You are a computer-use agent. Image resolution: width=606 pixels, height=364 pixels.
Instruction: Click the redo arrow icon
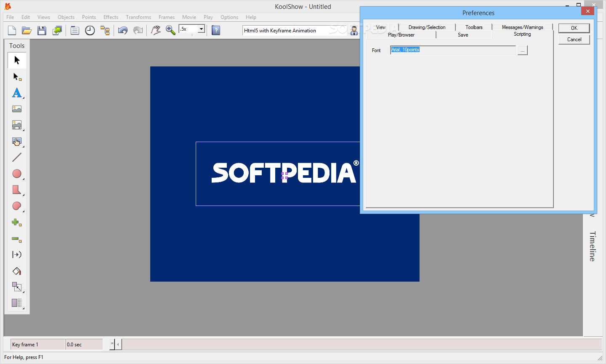pos(138,30)
